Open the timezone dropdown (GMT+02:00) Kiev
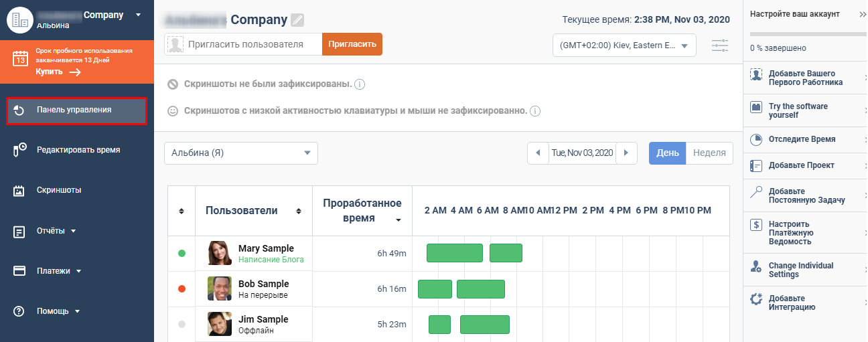The height and width of the screenshot is (342, 868). pyautogui.click(x=624, y=46)
